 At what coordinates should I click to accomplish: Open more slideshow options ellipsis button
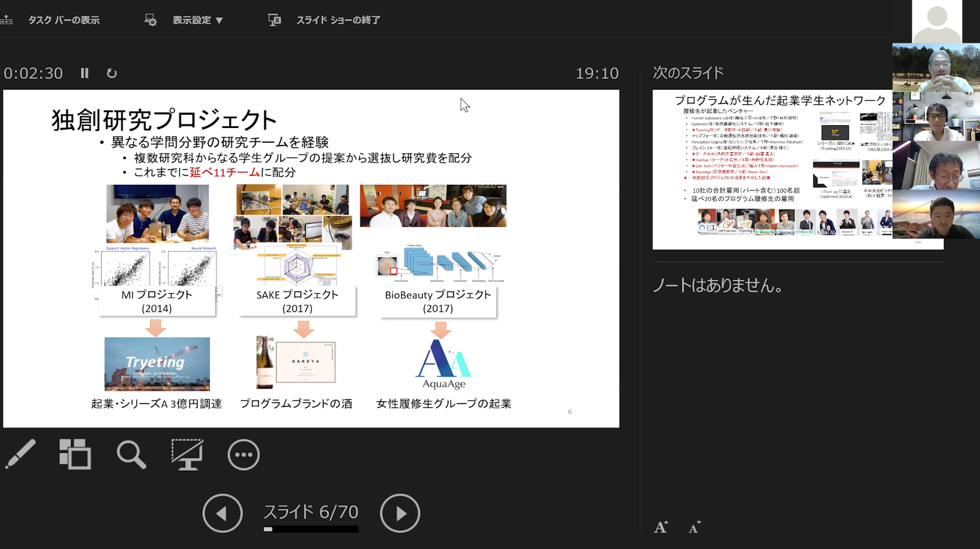tap(243, 454)
